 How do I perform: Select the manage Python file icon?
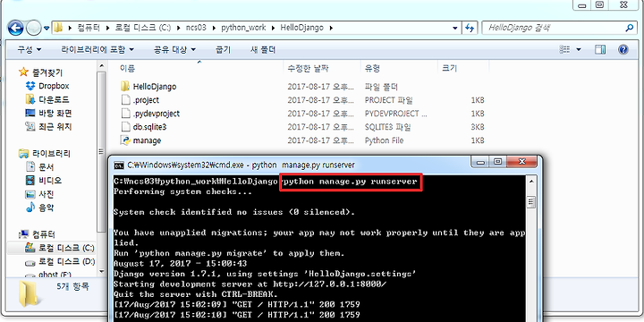coord(125,140)
